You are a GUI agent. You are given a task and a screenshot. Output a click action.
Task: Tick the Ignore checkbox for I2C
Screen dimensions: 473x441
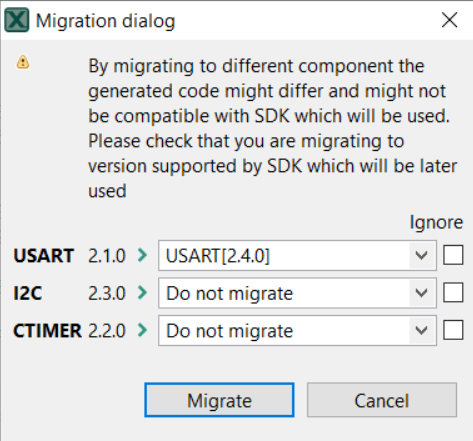point(453,293)
